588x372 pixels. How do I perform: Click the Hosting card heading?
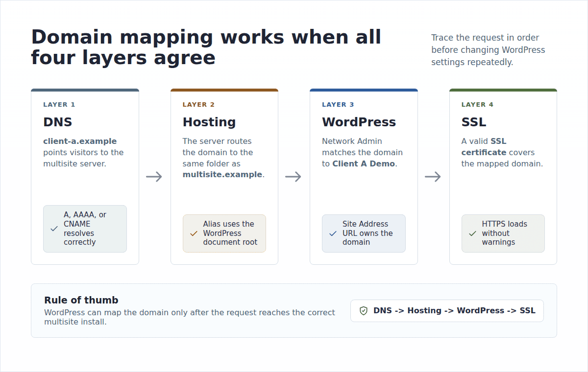pyautogui.click(x=209, y=122)
